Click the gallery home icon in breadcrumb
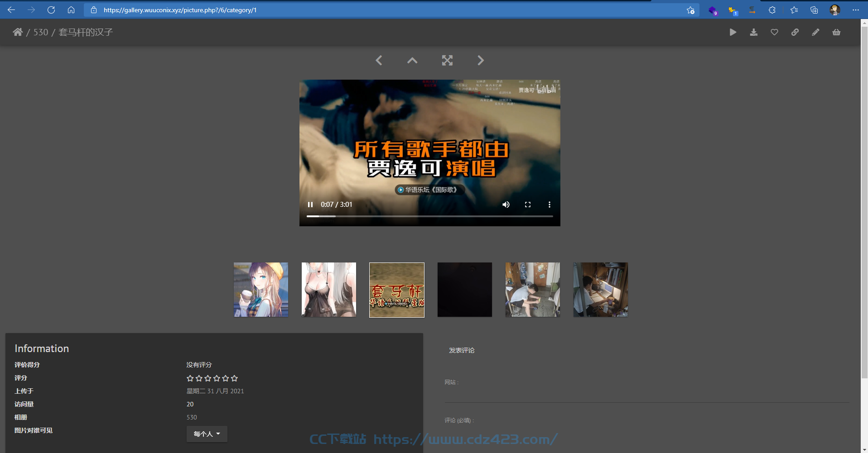The height and width of the screenshot is (453, 868). coord(18,32)
